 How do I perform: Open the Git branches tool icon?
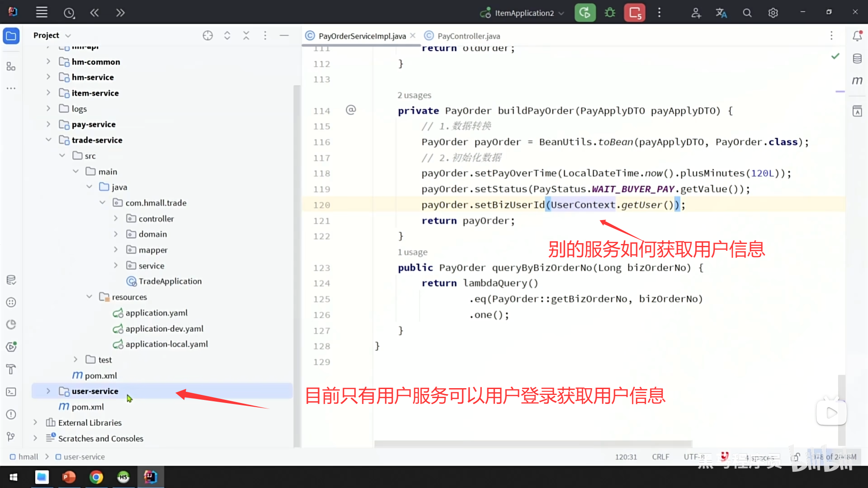[x=11, y=436]
